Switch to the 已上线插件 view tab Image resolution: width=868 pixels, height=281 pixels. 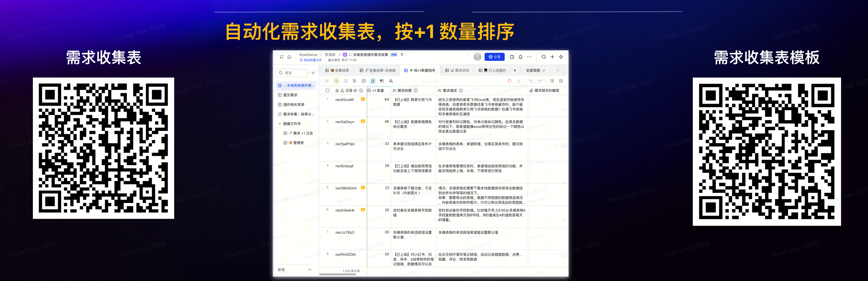point(492,70)
